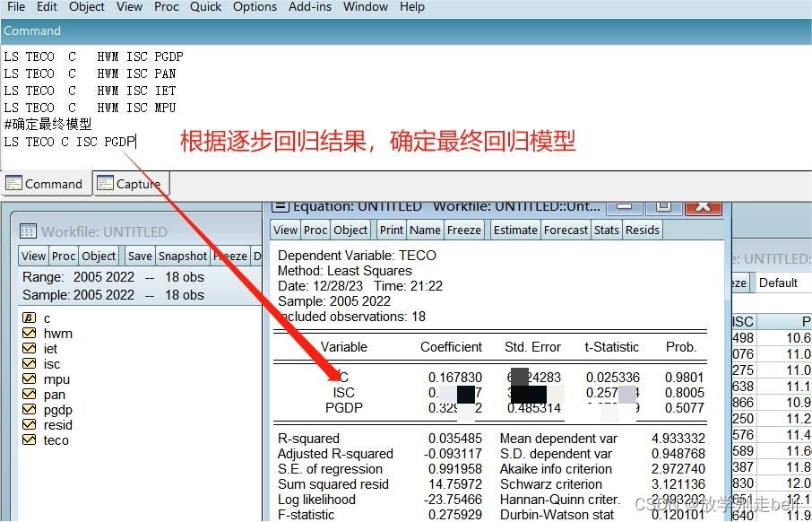Click final command line LS TECO C ISC PGDP
The width and height of the screenshot is (812, 522).
[70, 142]
